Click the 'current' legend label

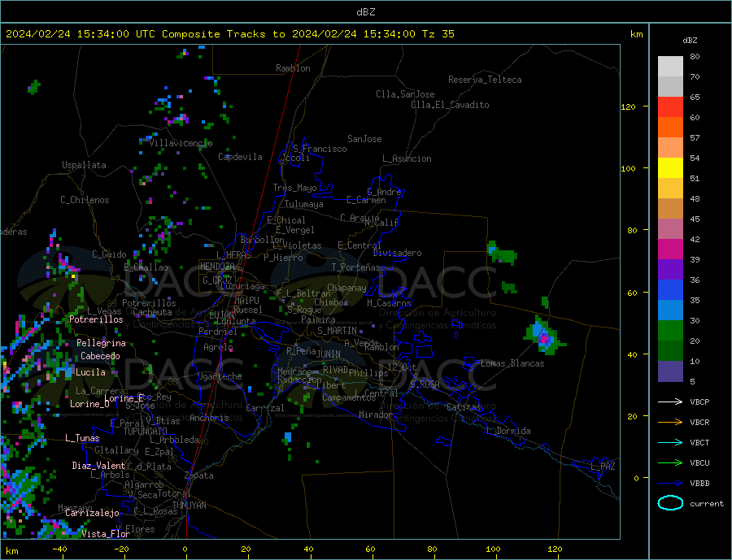point(707,504)
